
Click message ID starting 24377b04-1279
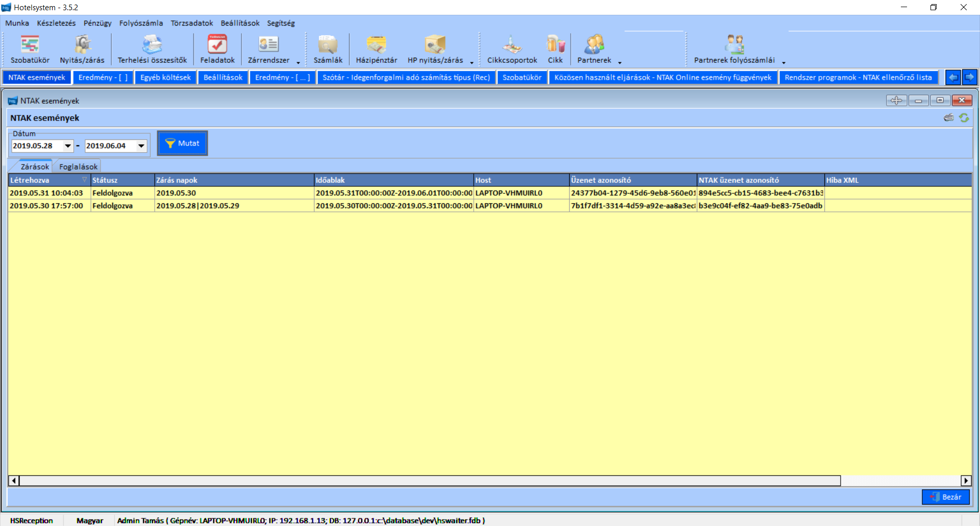coord(633,193)
